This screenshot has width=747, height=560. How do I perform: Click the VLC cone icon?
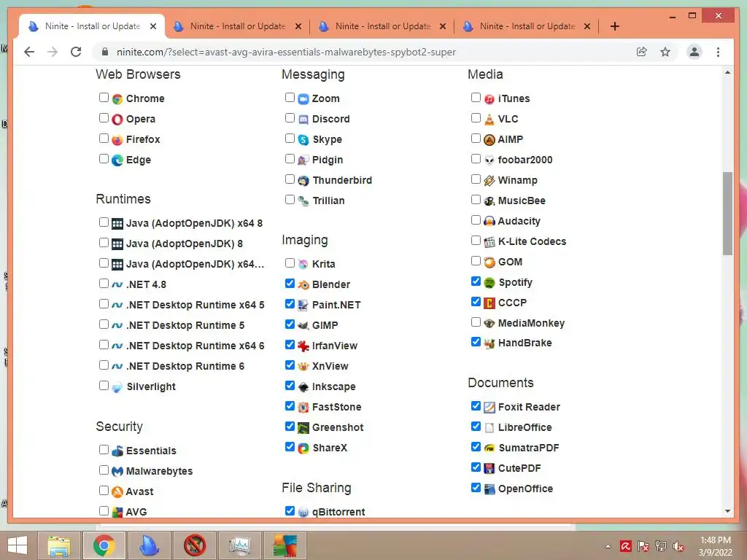[x=489, y=119]
